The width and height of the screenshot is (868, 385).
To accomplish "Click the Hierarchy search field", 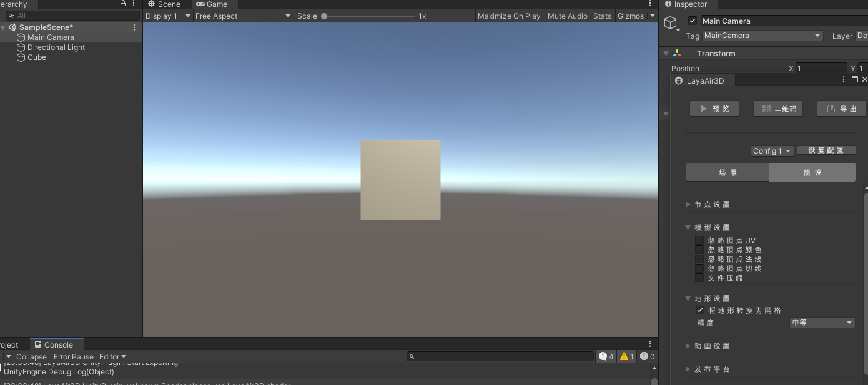I will pyautogui.click(x=72, y=16).
